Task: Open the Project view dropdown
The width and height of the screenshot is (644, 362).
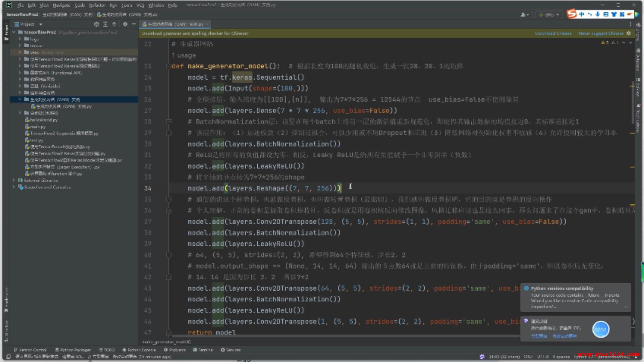Action: (x=41, y=24)
